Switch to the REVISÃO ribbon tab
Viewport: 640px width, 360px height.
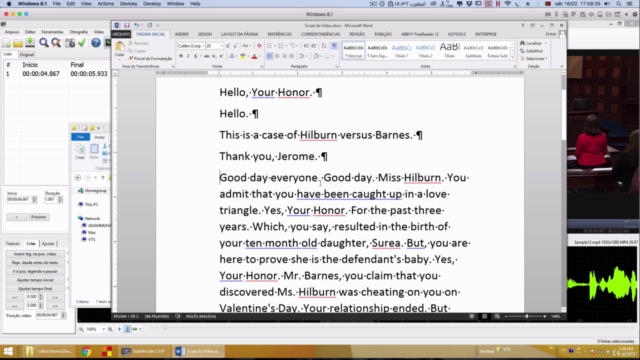pos(357,34)
